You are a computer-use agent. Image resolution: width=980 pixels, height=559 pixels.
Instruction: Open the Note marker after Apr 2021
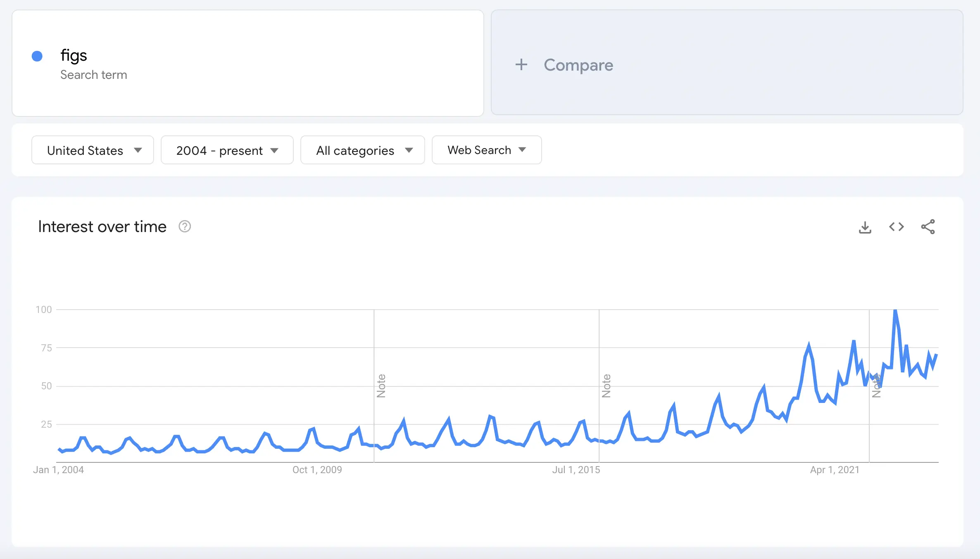pos(877,384)
